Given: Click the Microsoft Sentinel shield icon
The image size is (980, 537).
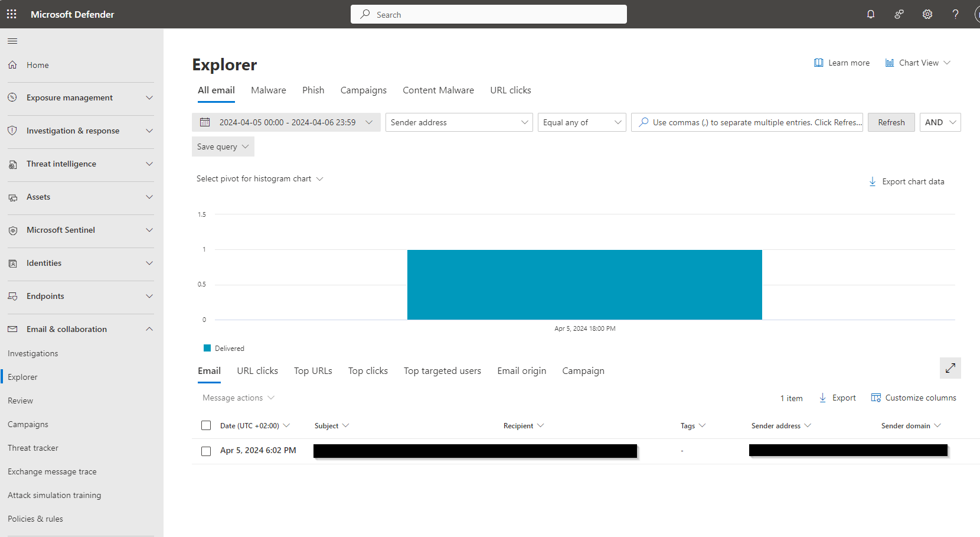Looking at the screenshot, I should point(12,230).
